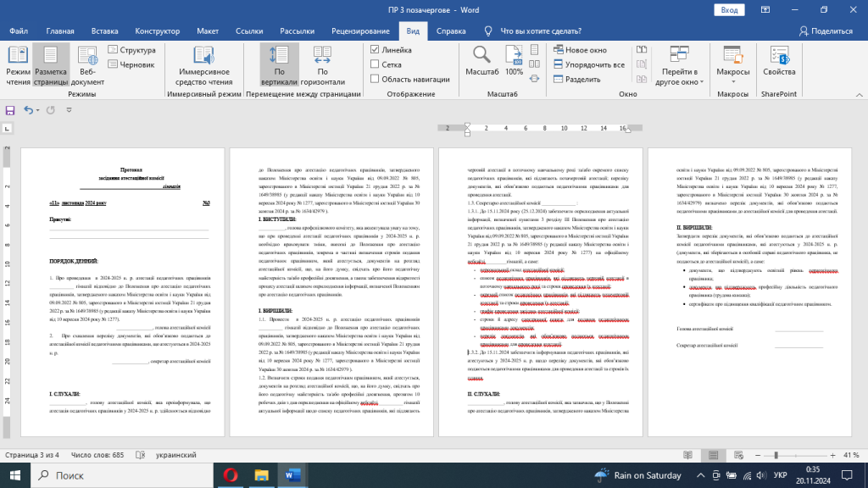Screen dimensions: 868x488
Task: Switch to Reading Mode view
Action: point(17,65)
